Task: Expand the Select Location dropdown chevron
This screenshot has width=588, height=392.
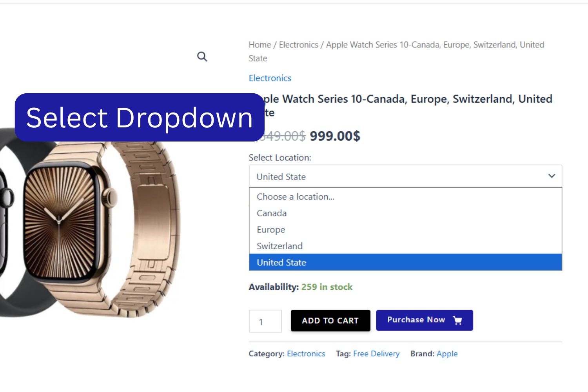Action: click(x=552, y=176)
